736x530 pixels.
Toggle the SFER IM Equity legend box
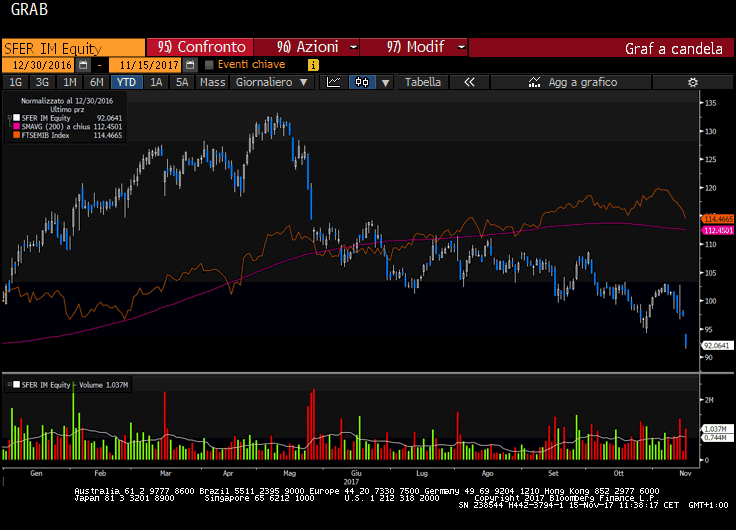coord(15,118)
